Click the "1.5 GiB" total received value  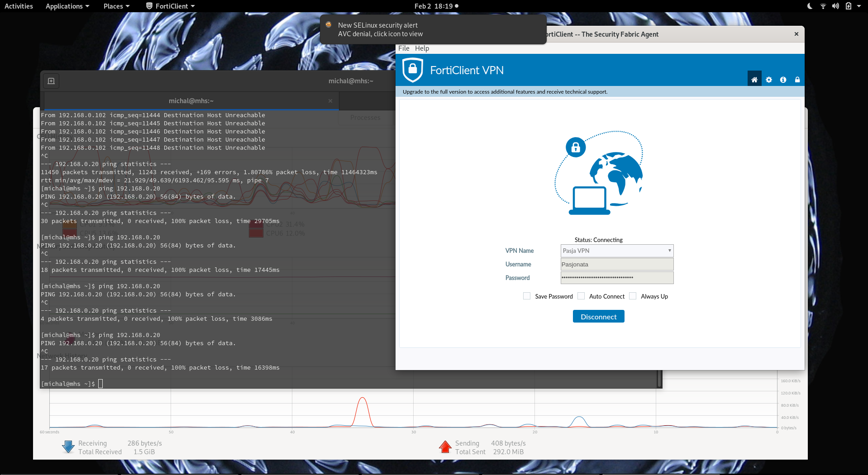pos(144,451)
